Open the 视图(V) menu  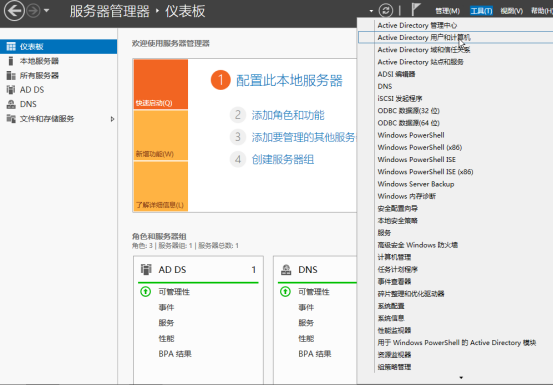(x=512, y=11)
